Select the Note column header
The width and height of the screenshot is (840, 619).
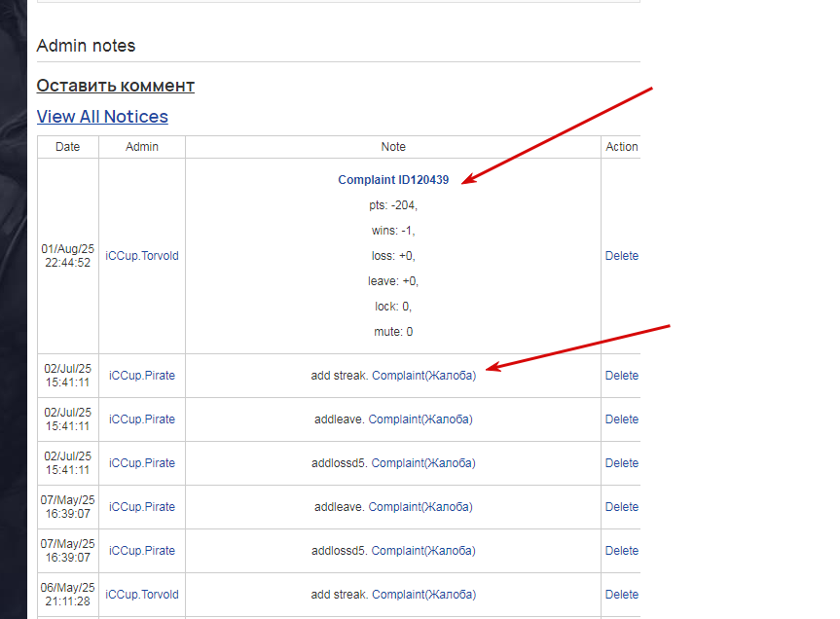(x=393, y=147)
